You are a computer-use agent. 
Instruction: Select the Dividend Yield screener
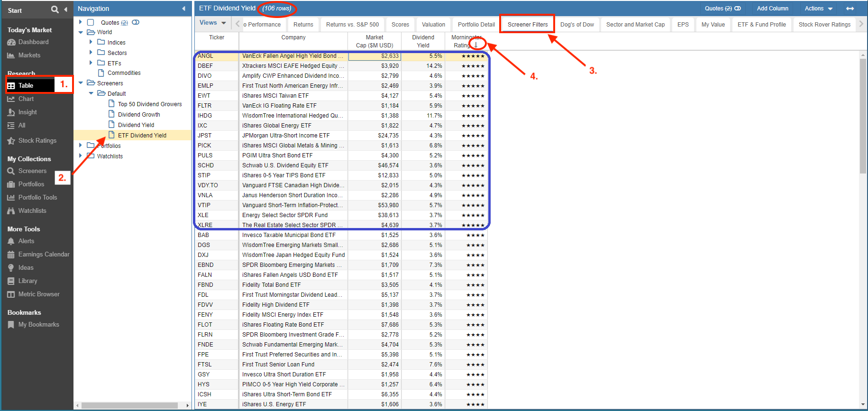point(131,125)
